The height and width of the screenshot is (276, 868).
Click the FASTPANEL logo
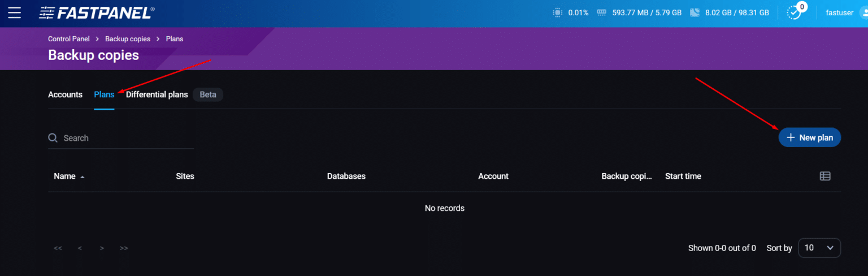coord(97,12)
